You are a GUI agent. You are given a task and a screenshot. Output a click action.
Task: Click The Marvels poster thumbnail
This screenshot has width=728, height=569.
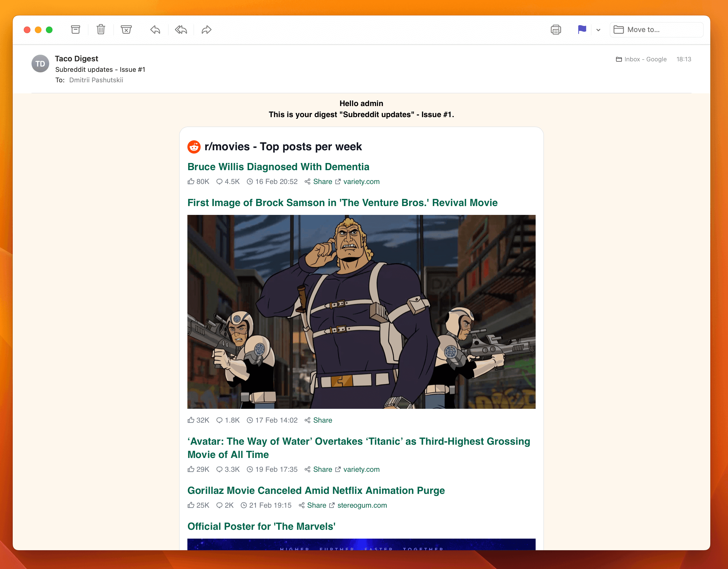[x=361, y=544]
